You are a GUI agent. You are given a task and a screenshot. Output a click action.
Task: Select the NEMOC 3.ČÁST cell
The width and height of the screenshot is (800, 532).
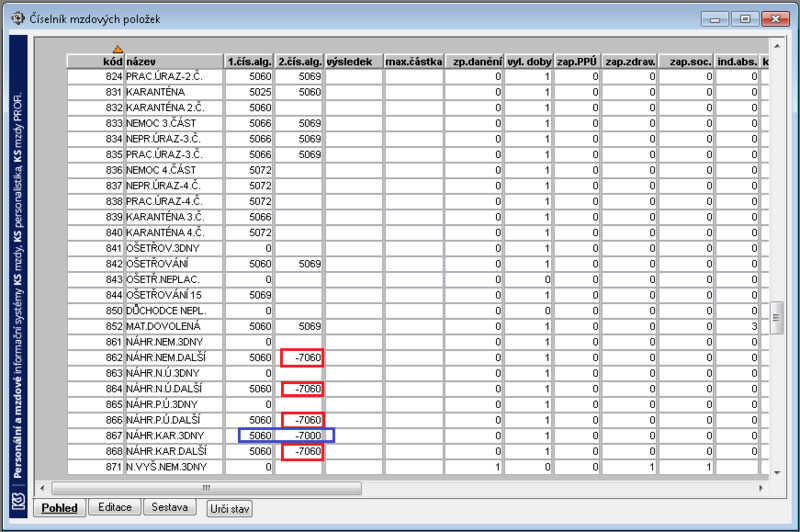point(174,123)
